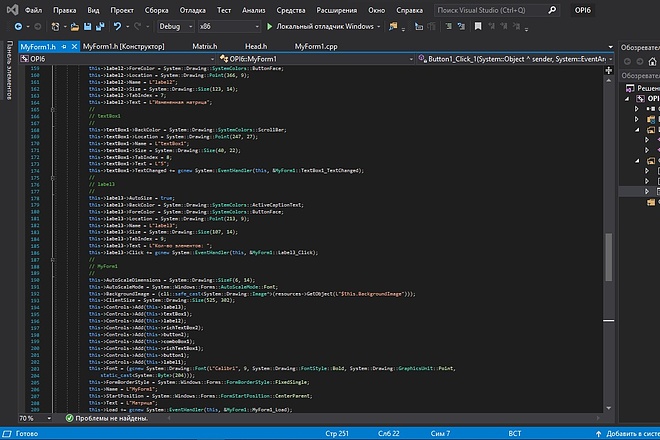Click the green check 'no problems' icon
660x440 pixels.
pos(69,418)
